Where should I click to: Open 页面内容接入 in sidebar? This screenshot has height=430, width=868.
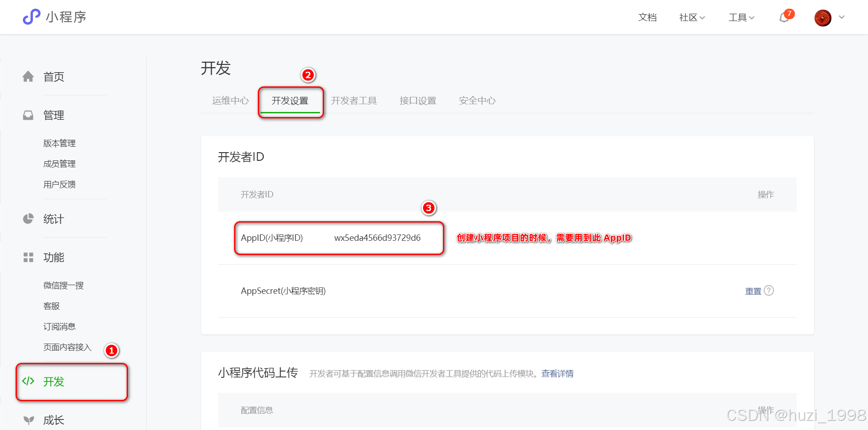pos(68,347)
